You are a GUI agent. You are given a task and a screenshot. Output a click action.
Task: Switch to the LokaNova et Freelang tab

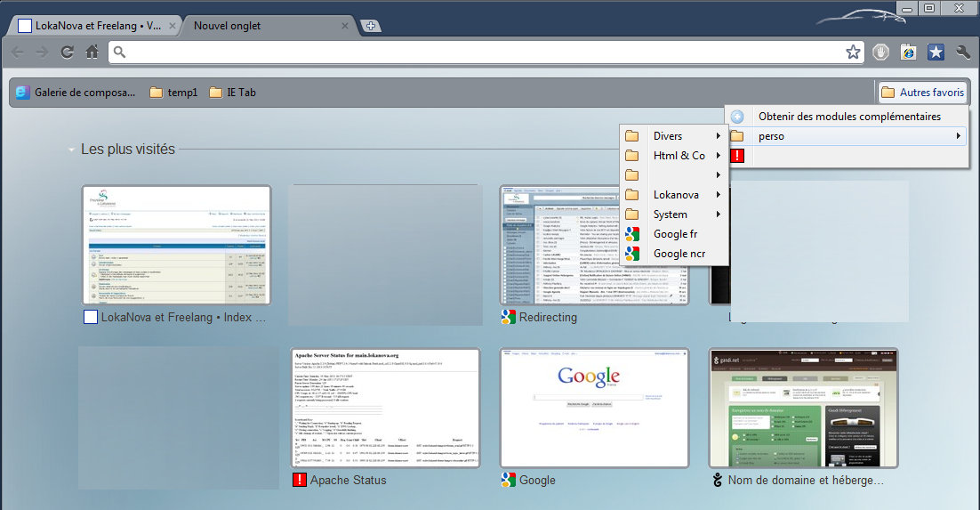[89, 26]
